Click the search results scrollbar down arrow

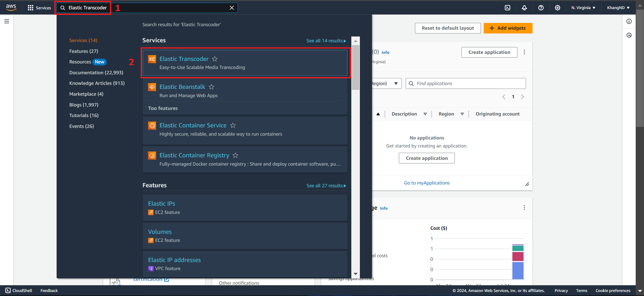click(355, 274)
